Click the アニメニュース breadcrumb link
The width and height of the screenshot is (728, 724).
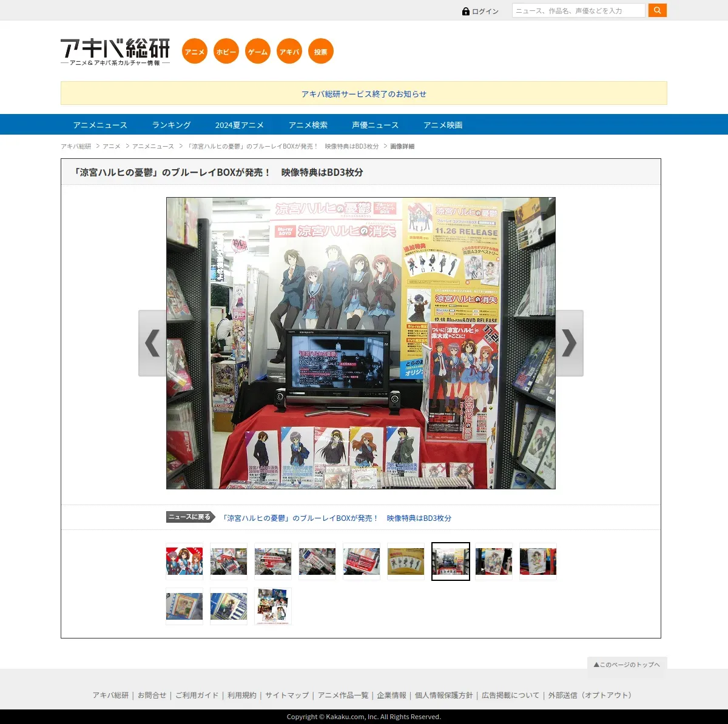pyautogui.click(x=153, y=146)
